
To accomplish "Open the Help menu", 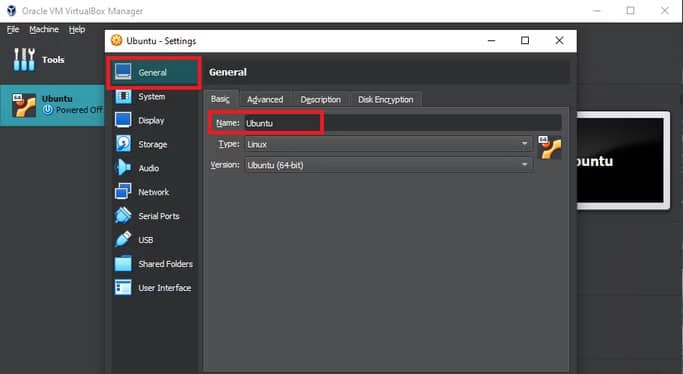I will pyautogui.click(x=77, y=29).
